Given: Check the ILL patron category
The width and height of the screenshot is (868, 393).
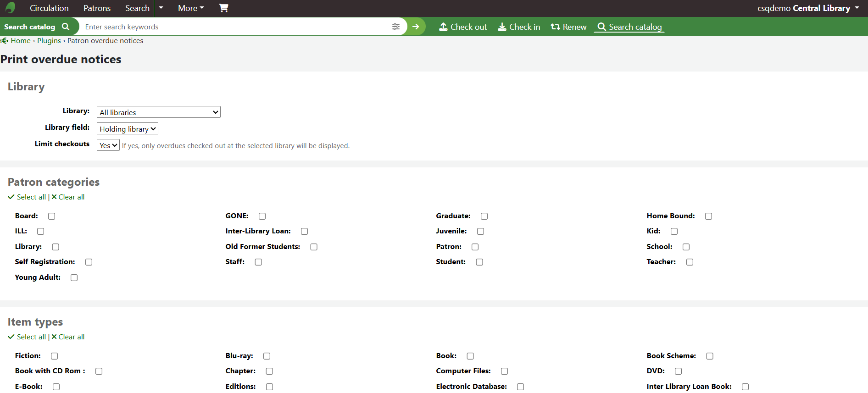Looking at the screenshot, I should tap(41, 232).
